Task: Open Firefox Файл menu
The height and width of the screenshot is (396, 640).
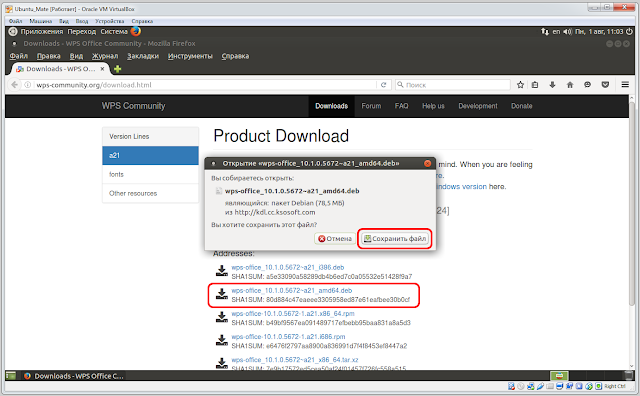Action: pyautogui.click(x=18, y=56)
